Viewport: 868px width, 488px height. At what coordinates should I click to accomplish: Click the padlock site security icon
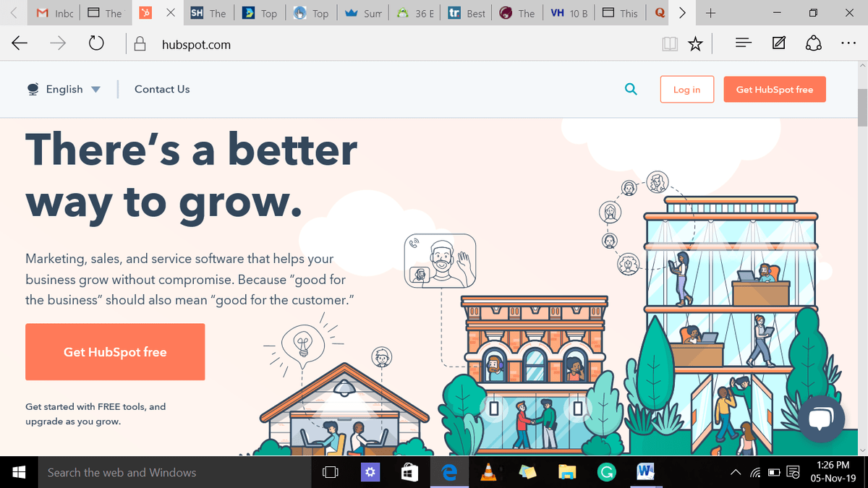tap(141, 44)
